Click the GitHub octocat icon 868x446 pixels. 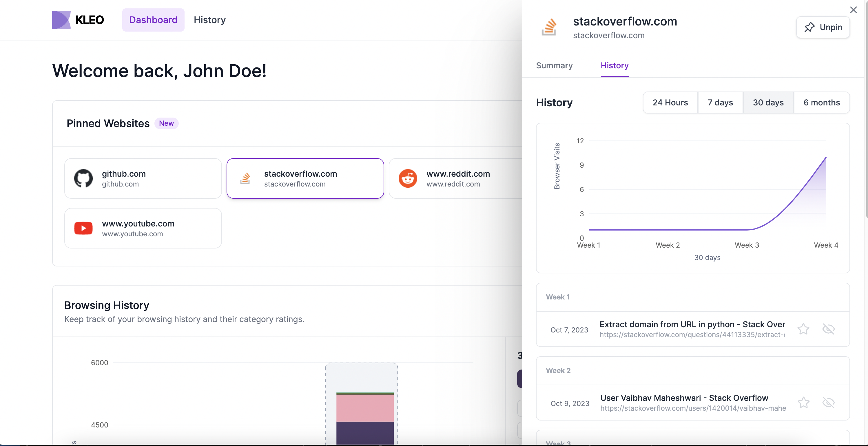point(83,178)
